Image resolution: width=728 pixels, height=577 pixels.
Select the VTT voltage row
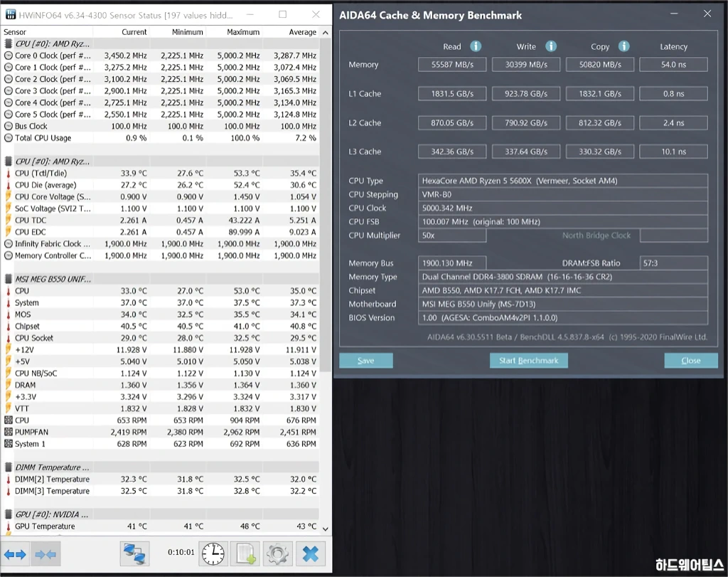[160, 408]
